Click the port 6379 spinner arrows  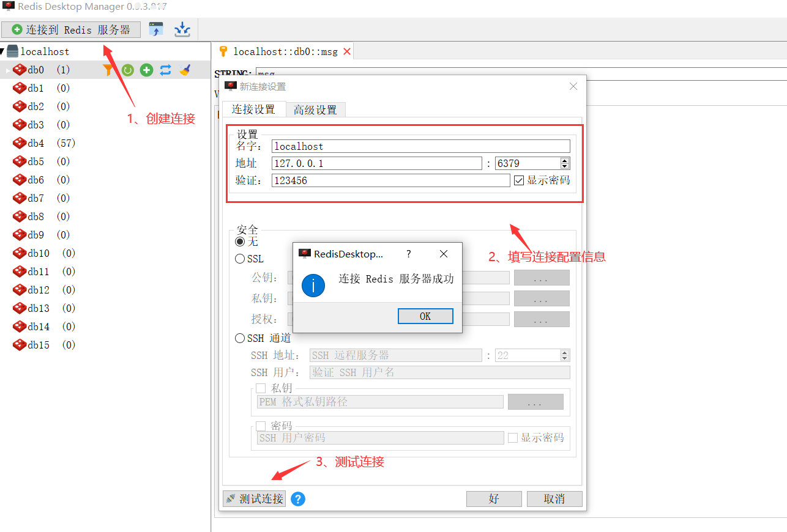(565, 163)
